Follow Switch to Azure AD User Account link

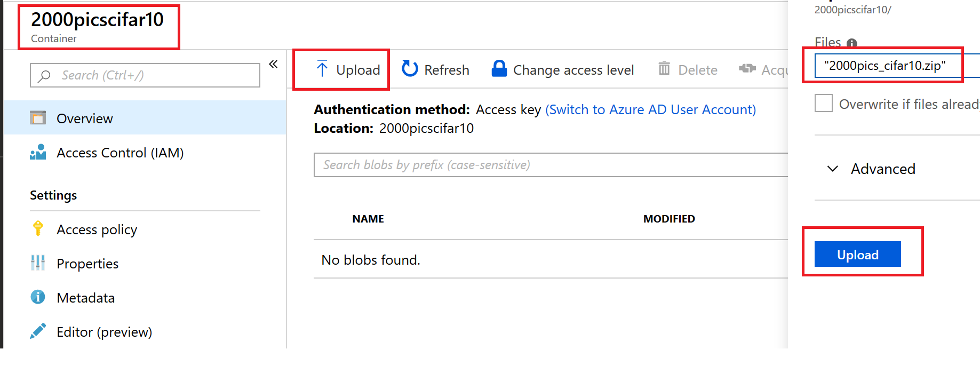coord(650,109)
